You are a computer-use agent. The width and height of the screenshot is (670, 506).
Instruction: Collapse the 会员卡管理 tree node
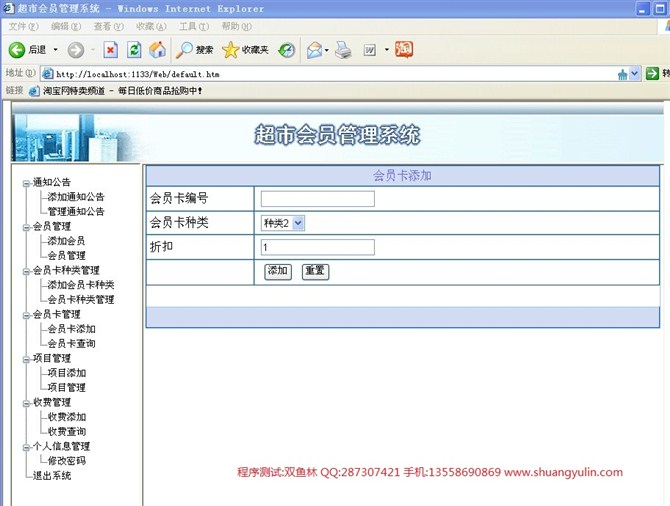26,315
